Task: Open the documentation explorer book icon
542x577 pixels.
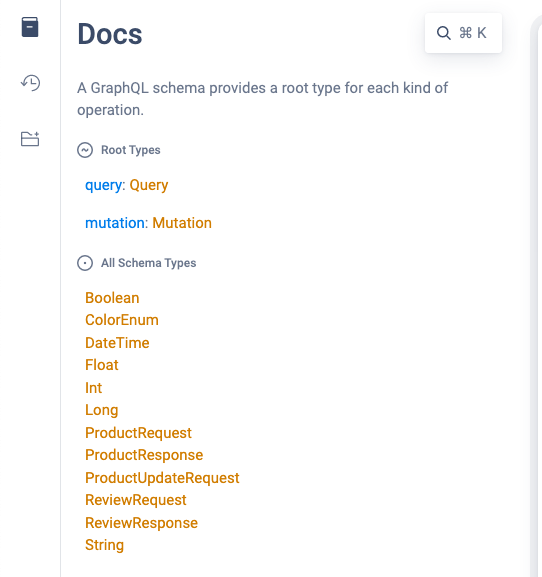Action: pyautogui.click(x=30, y=27)
